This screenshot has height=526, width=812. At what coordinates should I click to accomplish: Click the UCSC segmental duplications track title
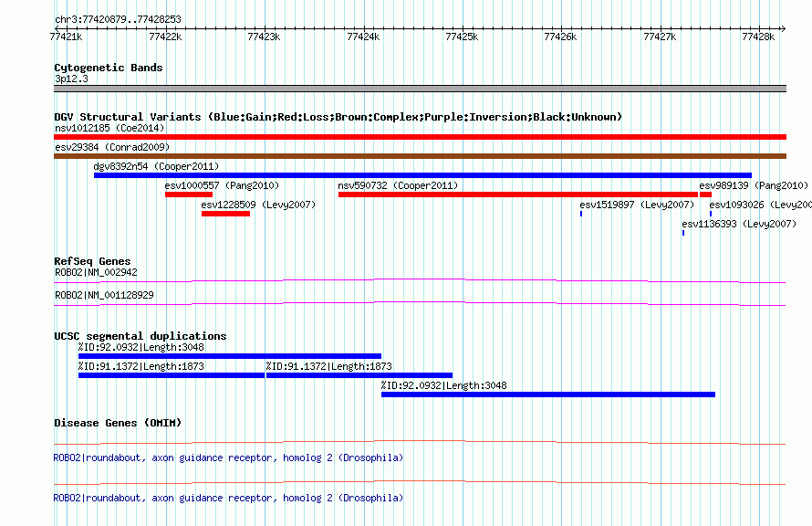point(141,336)
